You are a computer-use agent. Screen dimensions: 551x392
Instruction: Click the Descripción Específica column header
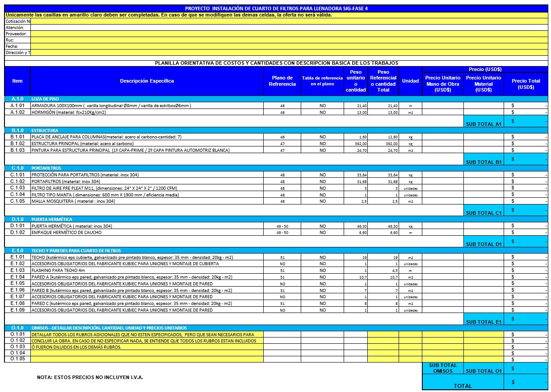(x=147, y=81)
